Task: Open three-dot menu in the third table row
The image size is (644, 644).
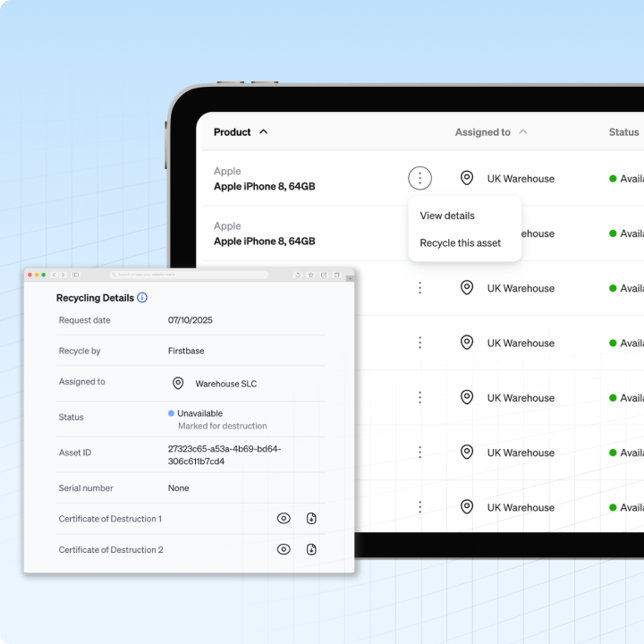Action: [x=419, y=288]
